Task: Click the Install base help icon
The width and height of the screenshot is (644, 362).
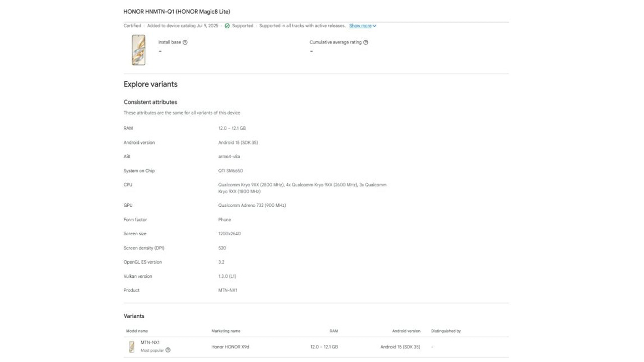Action: (x=185, y=43)
